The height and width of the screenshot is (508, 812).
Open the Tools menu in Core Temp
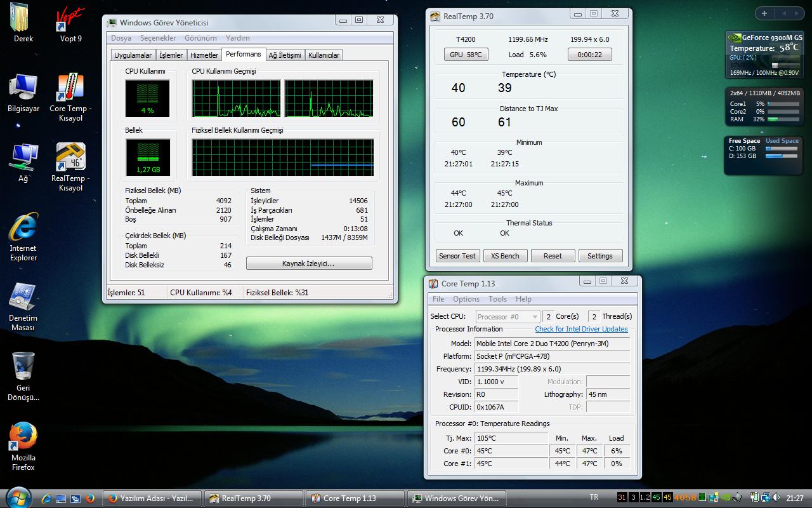point(497,299)
